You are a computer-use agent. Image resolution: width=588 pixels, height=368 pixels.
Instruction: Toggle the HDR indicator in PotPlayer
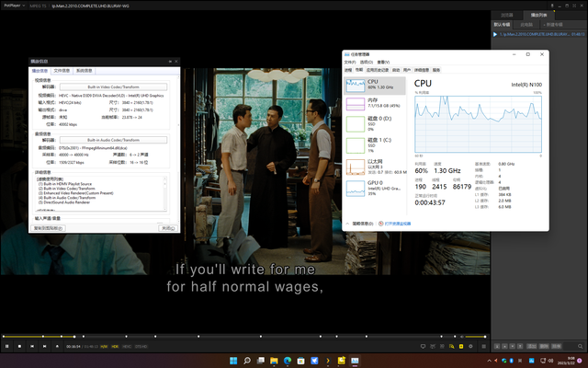coord(115,347)
